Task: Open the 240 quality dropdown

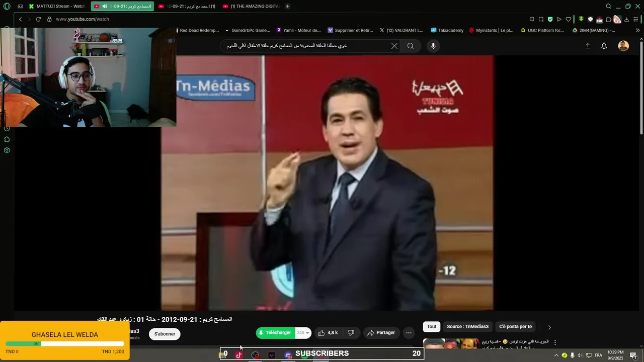Action: (x=303, y=333)
